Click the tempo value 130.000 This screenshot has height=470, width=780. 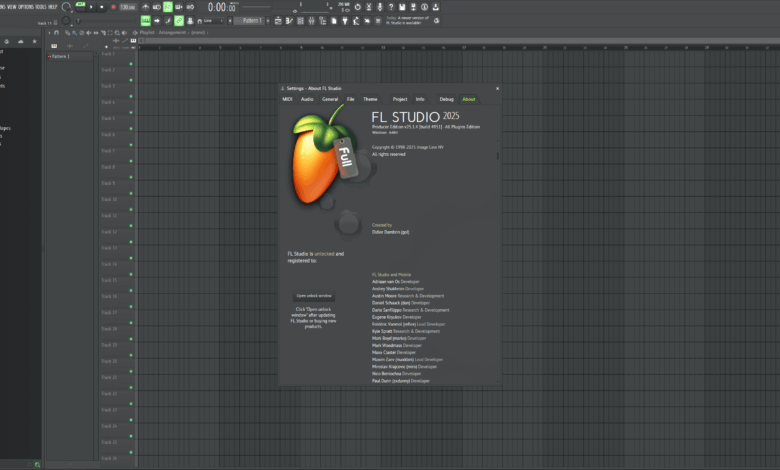click(128, 7)
